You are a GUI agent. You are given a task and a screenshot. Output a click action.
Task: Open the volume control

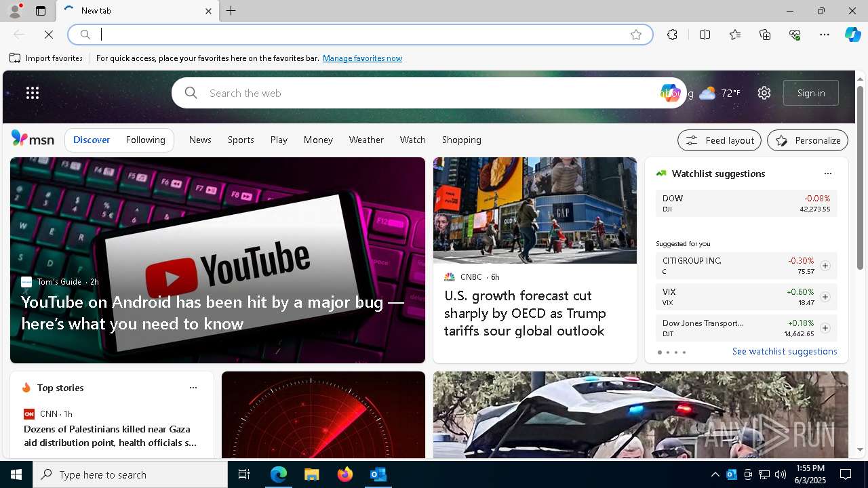[781, 474]
